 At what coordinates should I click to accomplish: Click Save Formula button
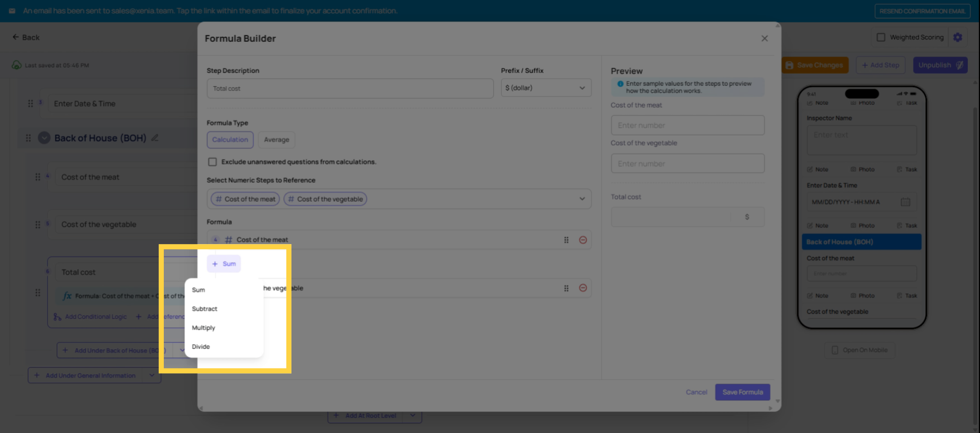(743, 392)
